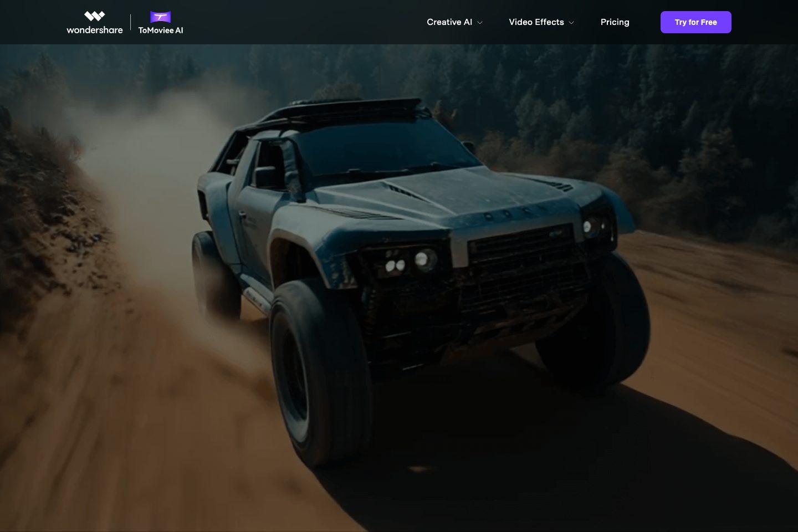The height and width of the screenshot is (532, 798).
Task: Open the Pricing page
Action: (x=615, y=22)
